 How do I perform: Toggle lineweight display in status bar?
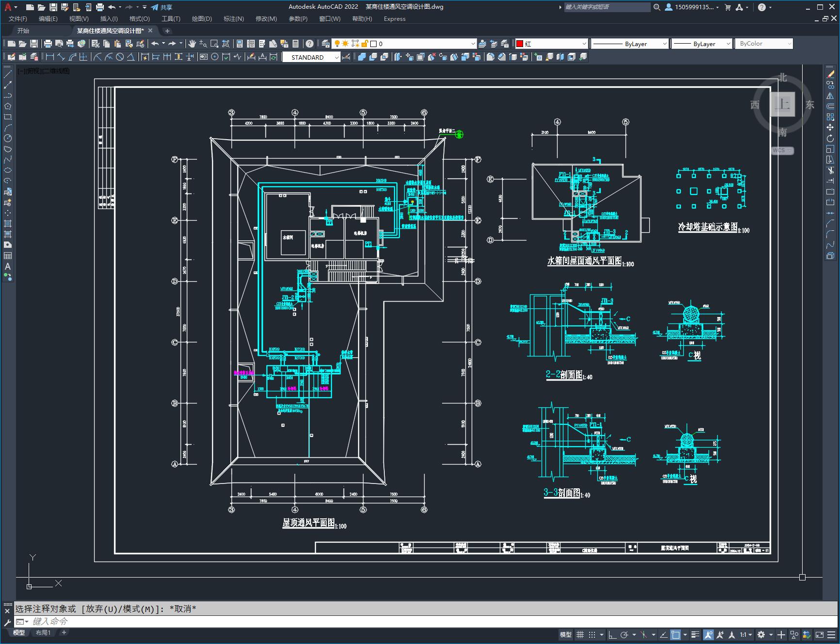695,634
